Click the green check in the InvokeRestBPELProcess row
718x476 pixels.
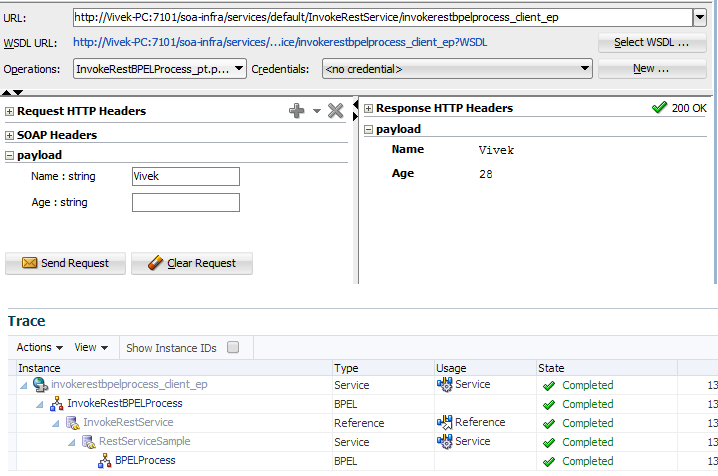click(549, 405)
